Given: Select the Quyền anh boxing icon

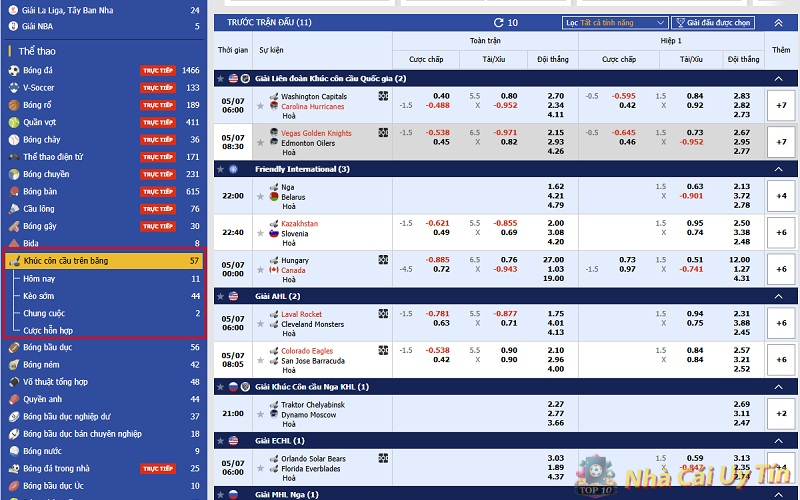Looking at the screenshot, I should coord(14,399).
